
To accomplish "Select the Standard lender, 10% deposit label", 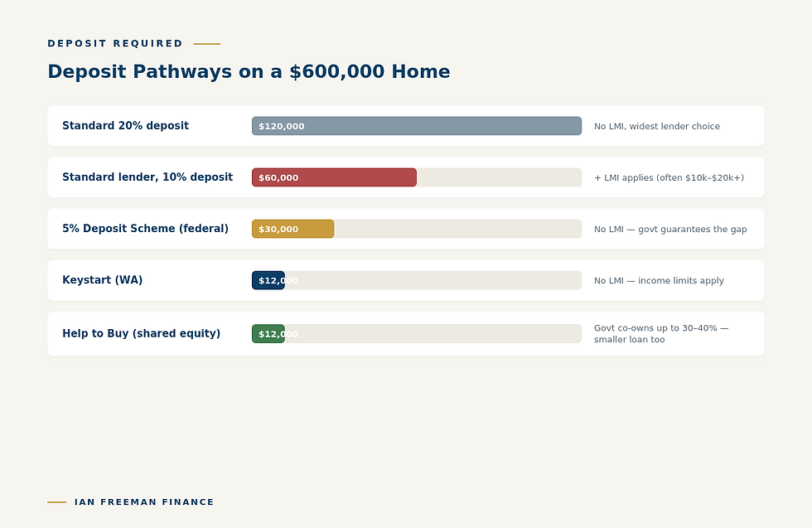I will click(147, 177).
